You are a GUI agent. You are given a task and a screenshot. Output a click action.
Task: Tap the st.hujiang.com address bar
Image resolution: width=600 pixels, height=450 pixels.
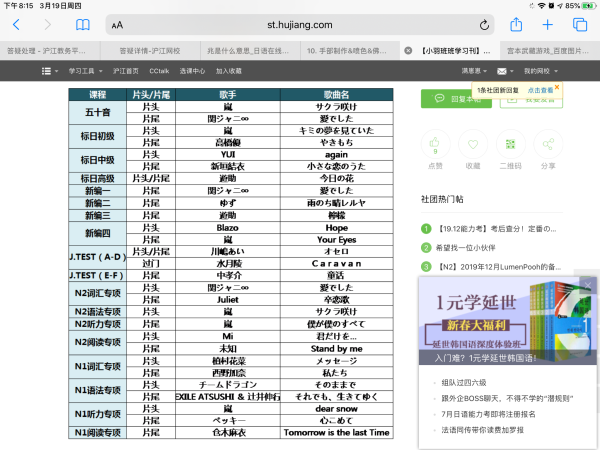(x=300, y=25)
